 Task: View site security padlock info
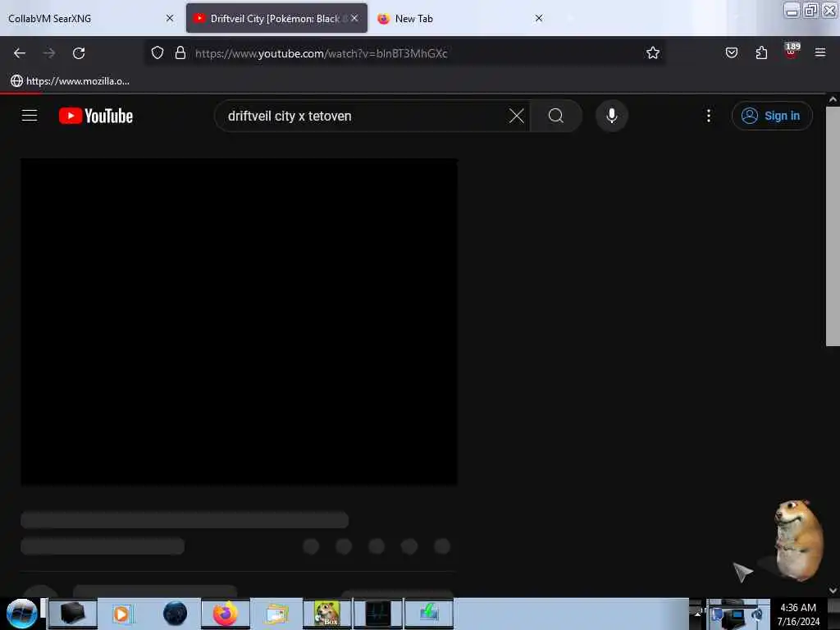pyautogui.click(x=180, y=53)
